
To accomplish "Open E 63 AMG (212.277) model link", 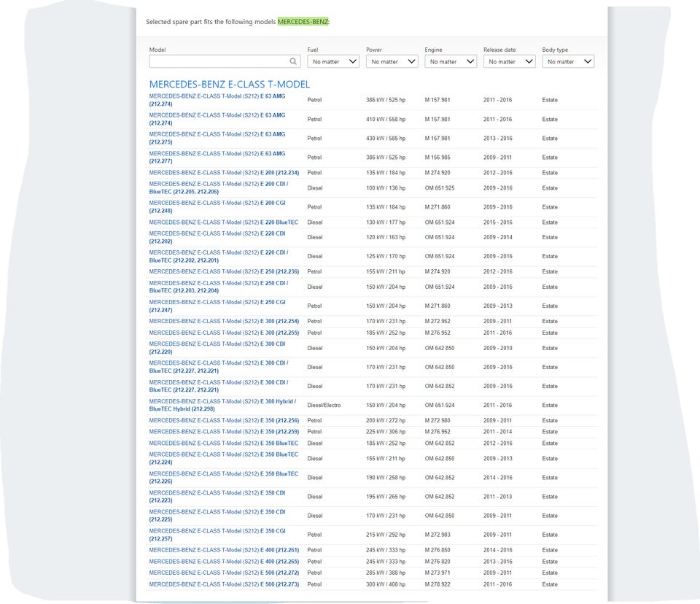I will (217, 158).
